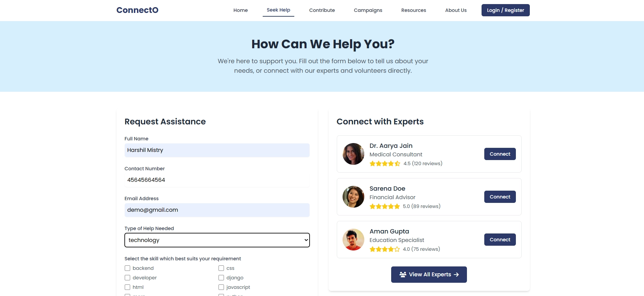Click the five-star rating for Sarena Doe
The width and height of the screenshot is (644, 296).
tap(384, 207)
